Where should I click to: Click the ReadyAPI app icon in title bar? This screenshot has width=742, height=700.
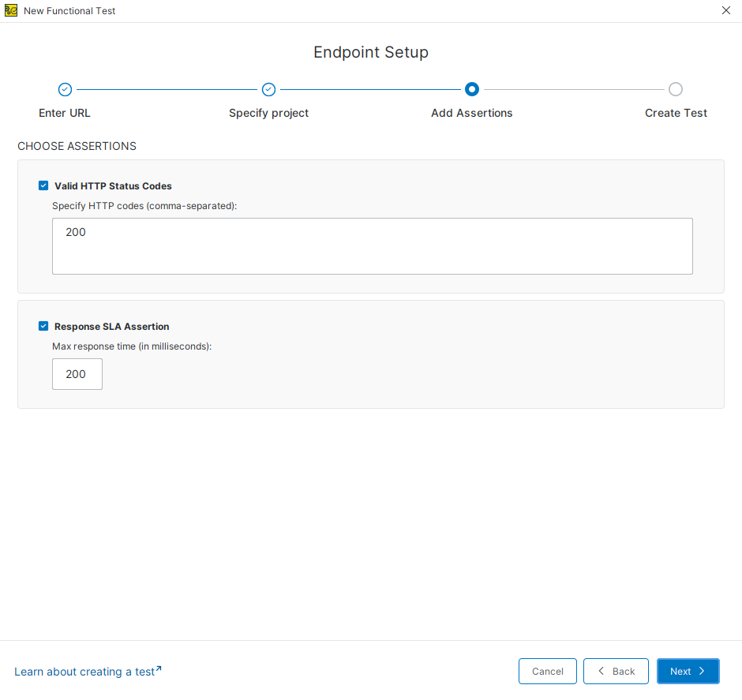11,10
